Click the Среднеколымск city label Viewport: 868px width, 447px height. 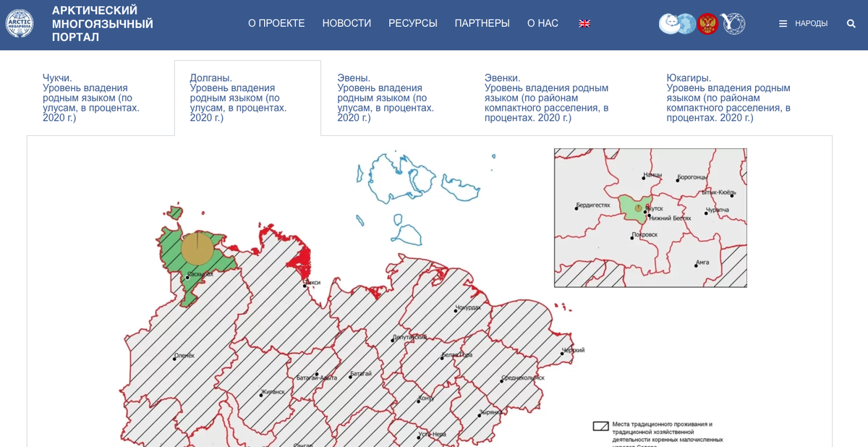(522, 378)
